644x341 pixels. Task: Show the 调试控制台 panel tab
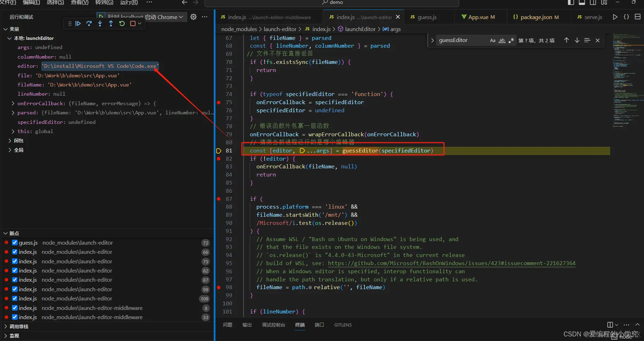tap(273, 325)
